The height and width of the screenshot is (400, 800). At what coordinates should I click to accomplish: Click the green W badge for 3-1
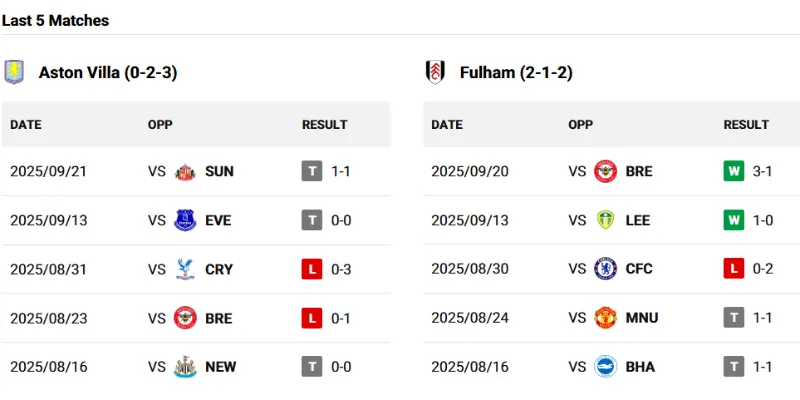coord(734,171)
